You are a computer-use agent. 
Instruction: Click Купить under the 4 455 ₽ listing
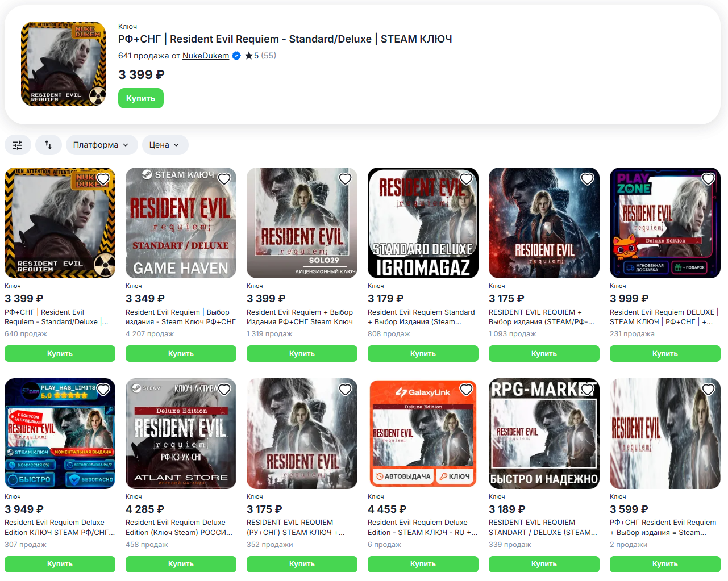(x=423, y=564)
